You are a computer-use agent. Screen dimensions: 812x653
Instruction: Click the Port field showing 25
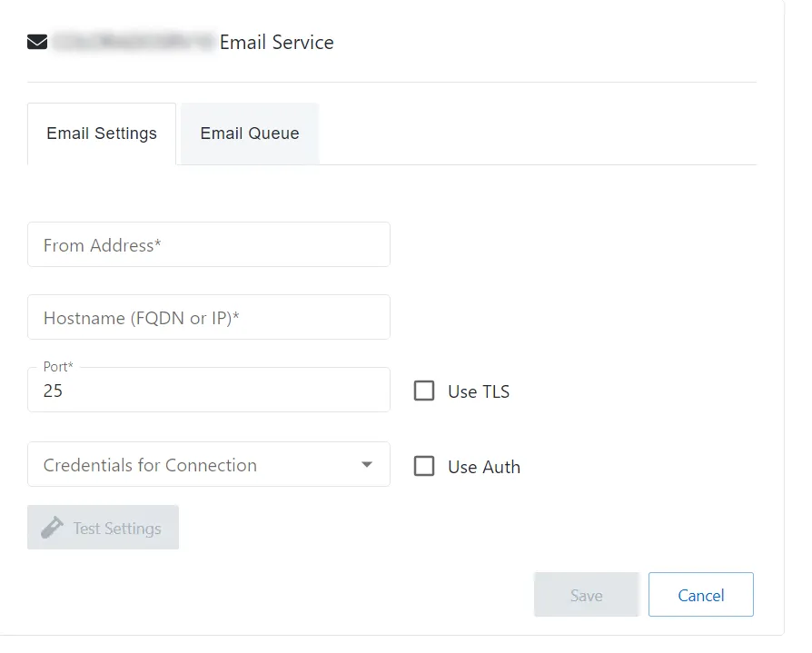pyautogui.click(x=209, y=390)
